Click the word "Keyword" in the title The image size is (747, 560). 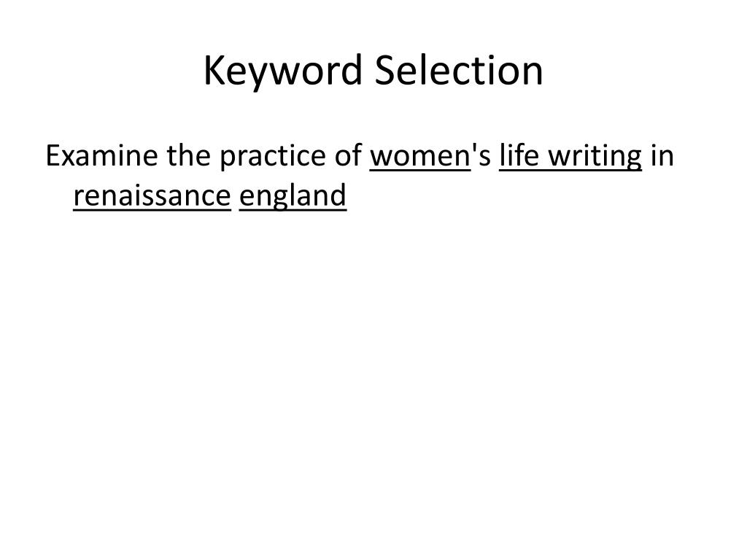coord(283,71)
